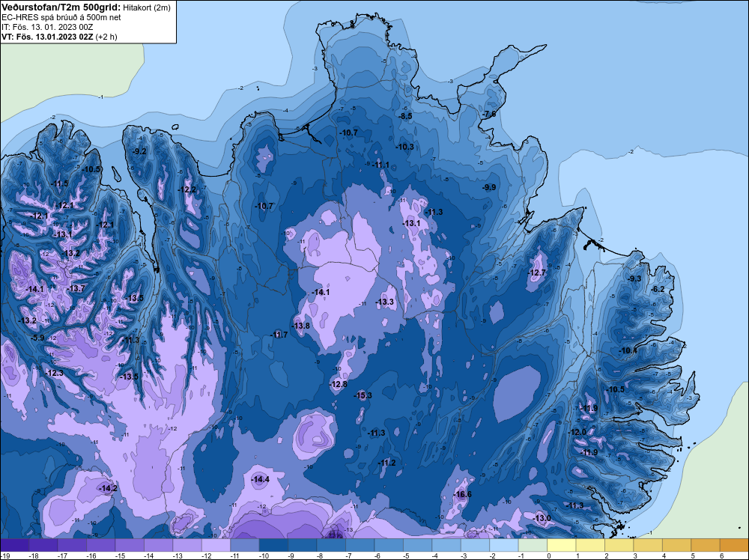Click the legend swatch labeled -15
Image resolution: width=749 pixels, height=560 pixels.
click(130, 545)
